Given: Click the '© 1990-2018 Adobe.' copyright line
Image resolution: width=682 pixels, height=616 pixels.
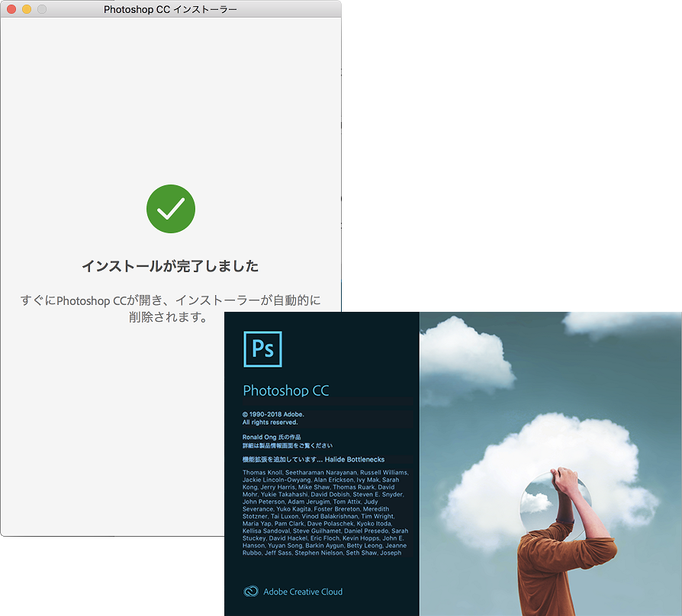Looking at the screenshot, I should [273, 414].
